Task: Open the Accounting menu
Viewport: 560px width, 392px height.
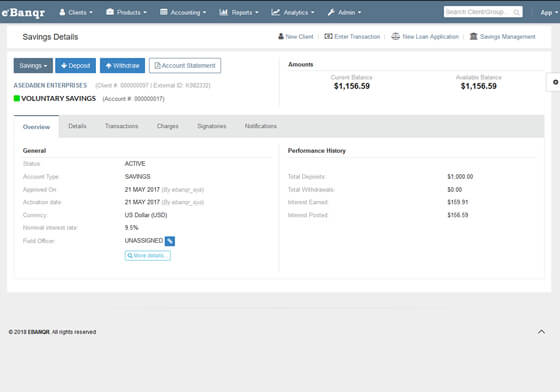Action: (183, 12)
